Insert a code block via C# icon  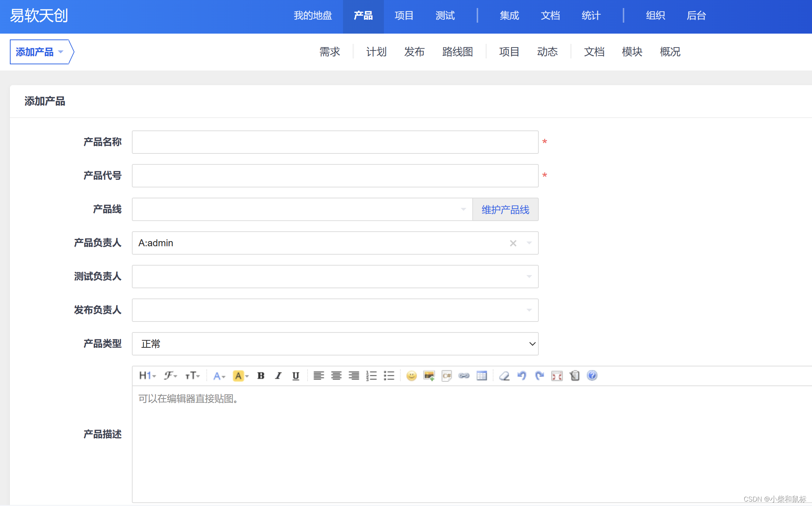tap(446, 376)
